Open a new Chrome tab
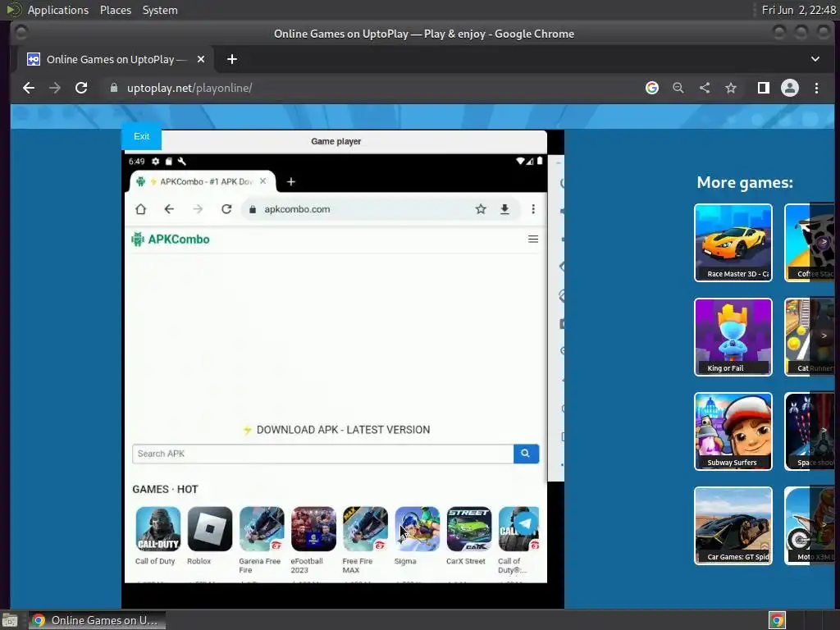The width and height of the screenshot is (840, 630). pos(232,59)
